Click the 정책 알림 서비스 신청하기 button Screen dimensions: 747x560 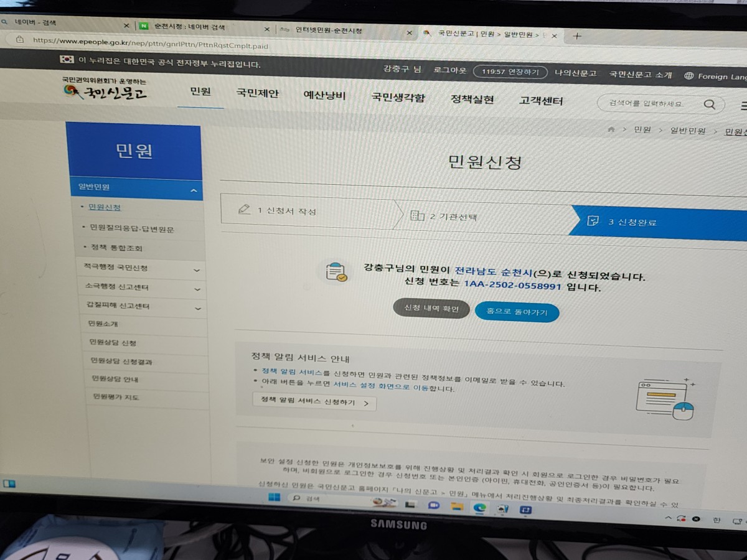click(x=314, y=402)
